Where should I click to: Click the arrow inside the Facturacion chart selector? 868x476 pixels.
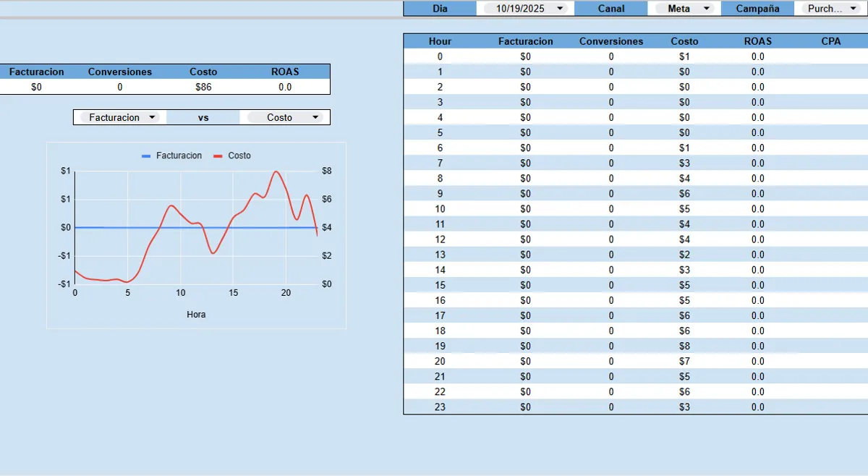click(153, 116)
